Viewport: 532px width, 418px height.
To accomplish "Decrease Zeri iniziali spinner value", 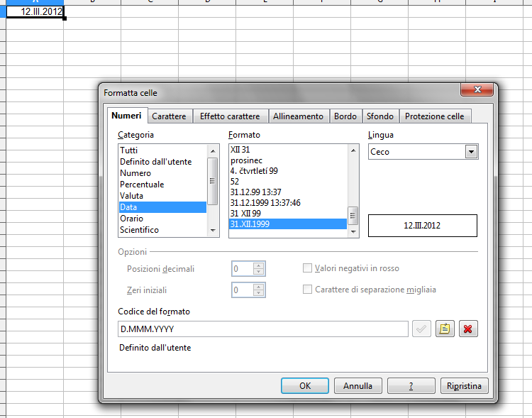I will click(259, 293).
